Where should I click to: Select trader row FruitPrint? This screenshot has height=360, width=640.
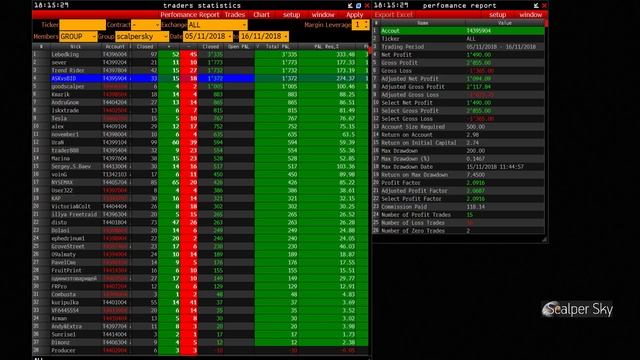pos(200,270)
